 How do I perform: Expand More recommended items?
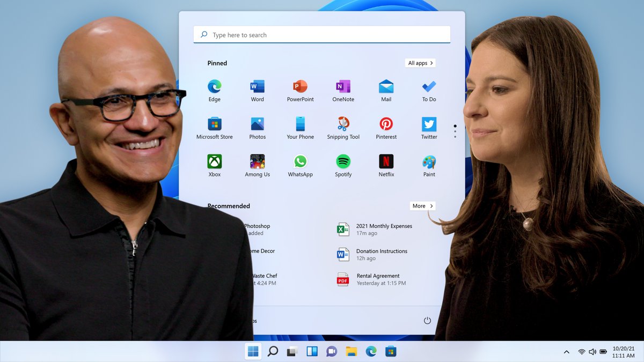pos(422,206)
